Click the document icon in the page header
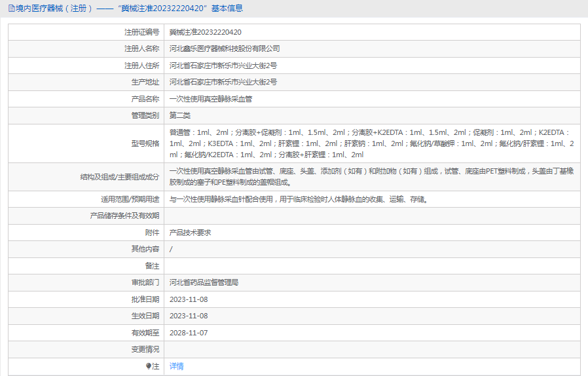Screen dimensions: 588x376 [12, 9]
